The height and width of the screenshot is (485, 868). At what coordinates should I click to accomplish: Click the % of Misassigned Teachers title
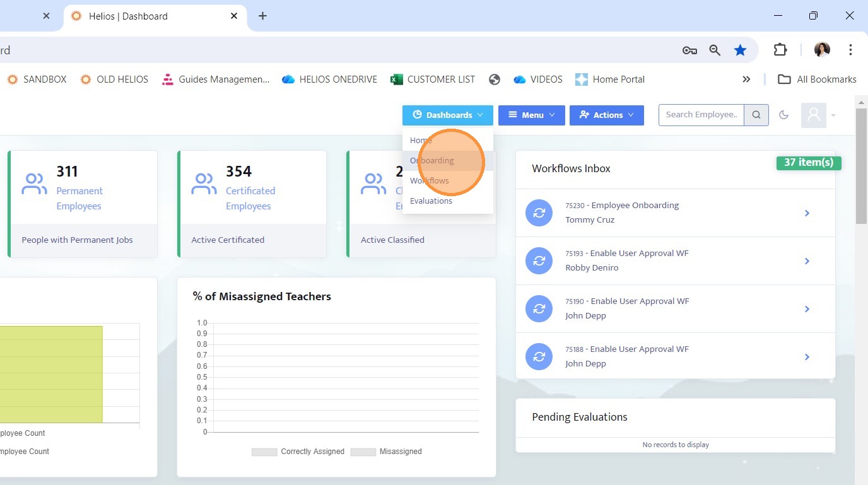[x=262, y=296]
